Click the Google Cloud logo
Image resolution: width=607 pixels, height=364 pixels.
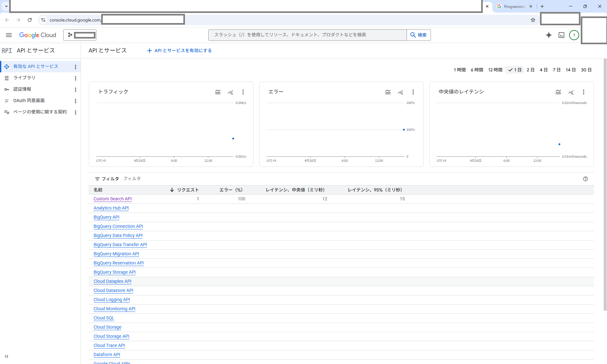point(38,35)
